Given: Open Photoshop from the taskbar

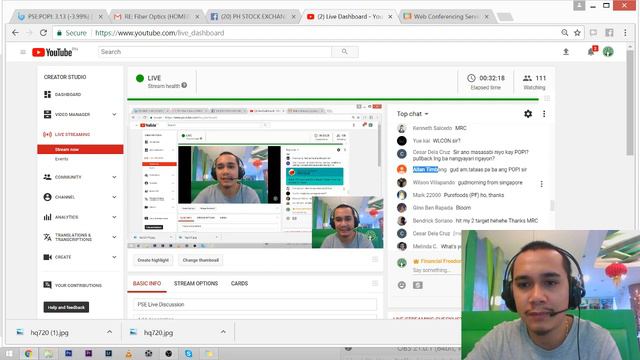Looking at the screenshot, I should [68, 353].
